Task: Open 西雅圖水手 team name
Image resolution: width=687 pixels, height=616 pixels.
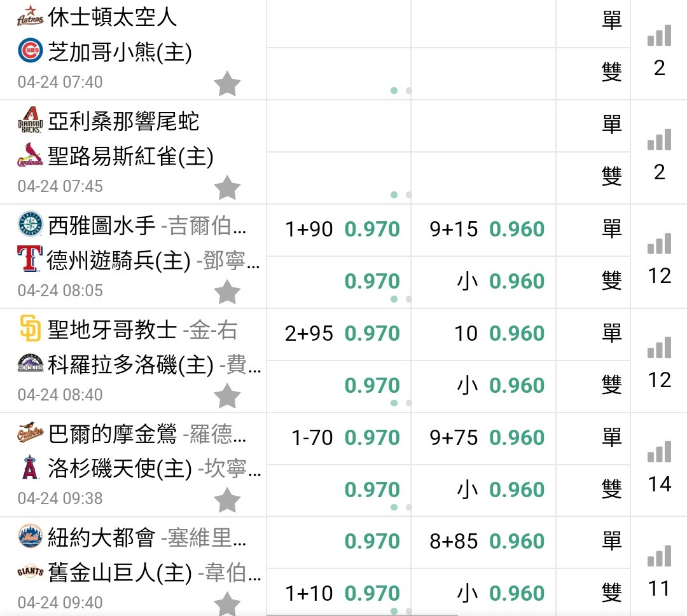Action: pos(102,226)
